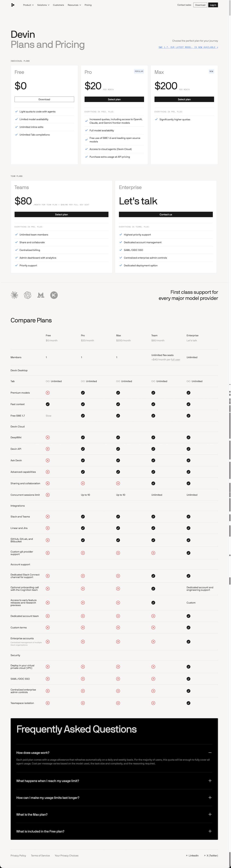Screen dimensions: 231x868
Task: Select the Pro plan button
Action: click(x=114, y=99)
